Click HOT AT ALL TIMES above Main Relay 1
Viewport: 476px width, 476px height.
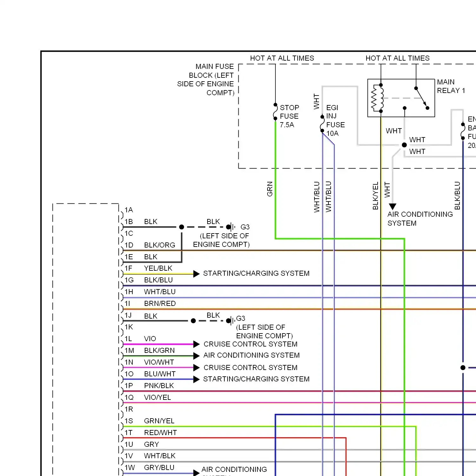click(397, 58)
